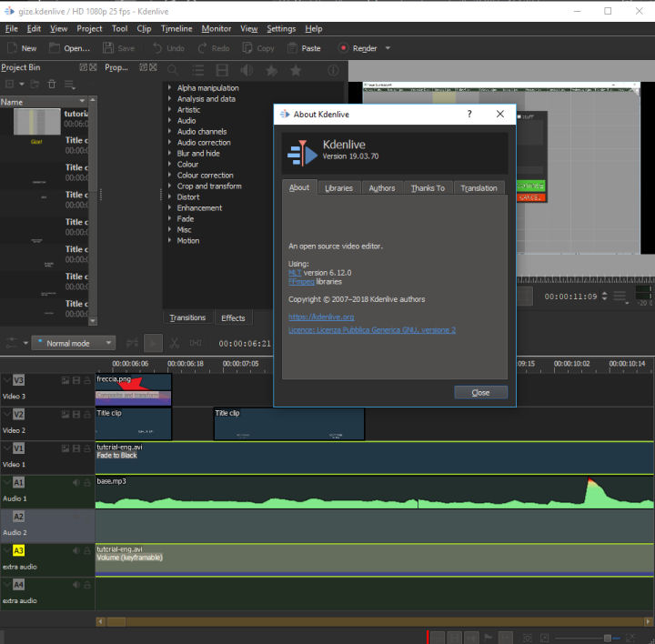Image resolution: width=655 pixels, height=644 pixels.
Task: Click the Project Bin delete trash icon
Action: pyautogui.click(x=52, y=85)
